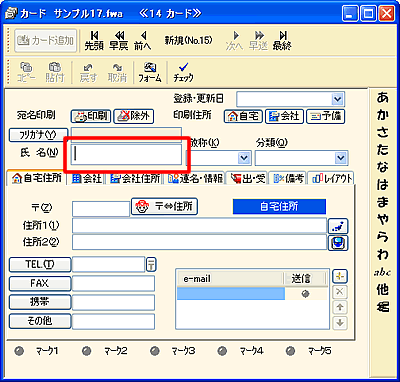Select the highlighted e-mail row
400x382 pixels.
tap(231, 294)
